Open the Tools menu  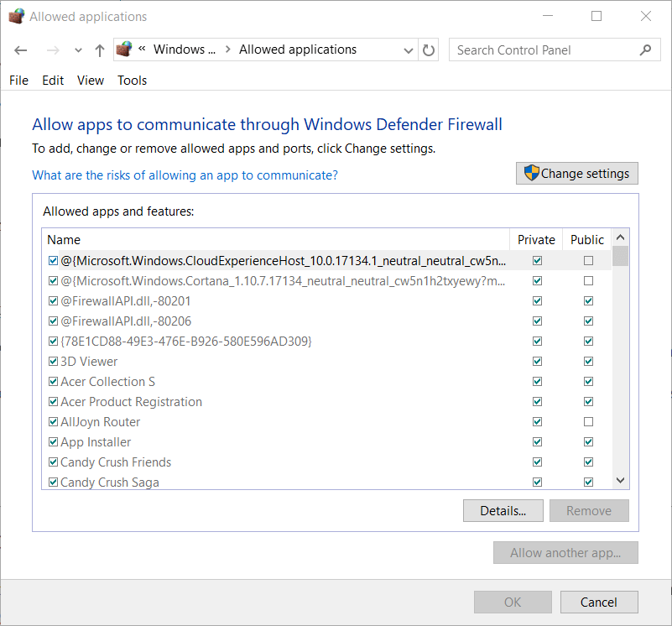click(132, 80)
